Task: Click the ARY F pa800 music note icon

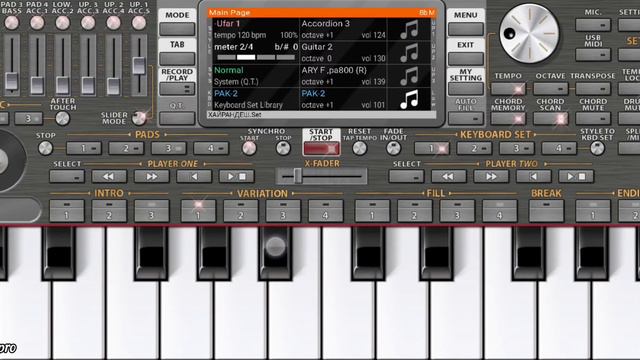Action: (x=409, y=76)
